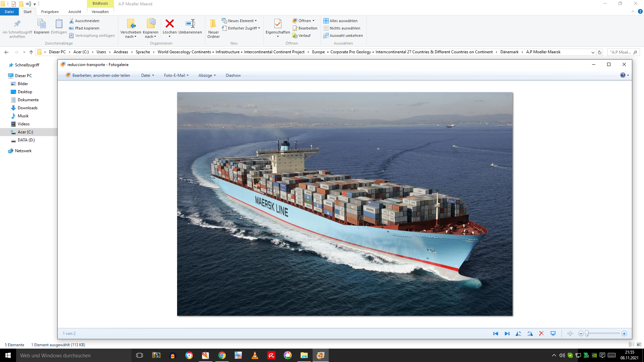This screenshot has height=362, width=644.
Task: Switch to large thumbnails view icon
Action: pos(639,345)
